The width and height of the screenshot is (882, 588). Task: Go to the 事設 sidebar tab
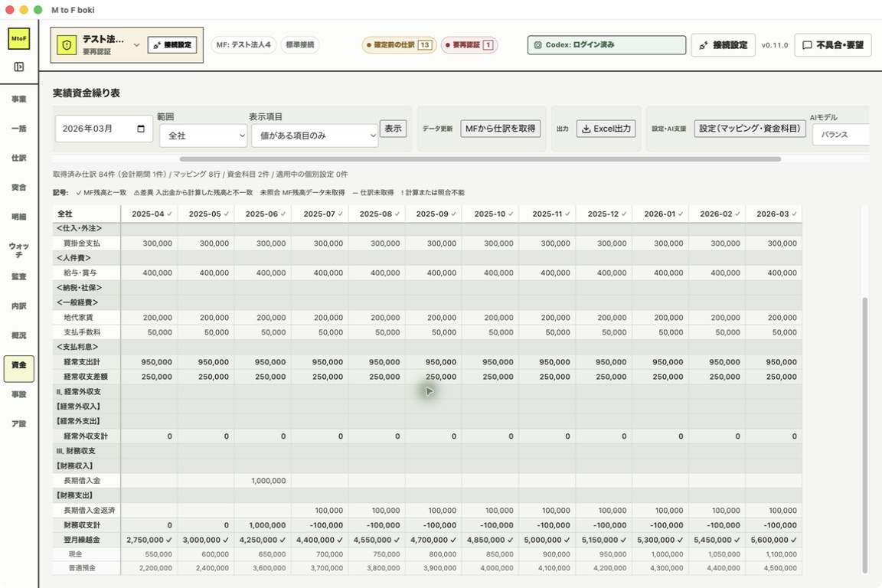(x=18, y=394)
